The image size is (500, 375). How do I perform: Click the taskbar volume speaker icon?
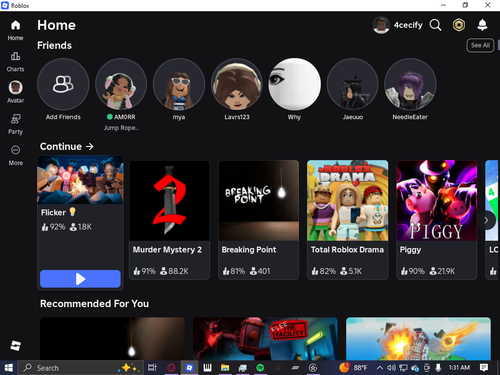point(392,368)
